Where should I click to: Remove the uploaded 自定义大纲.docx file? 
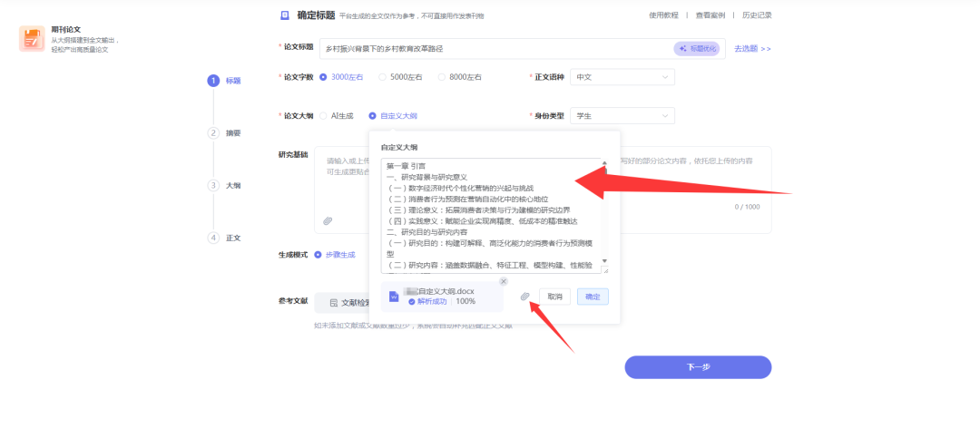(504, 282)
